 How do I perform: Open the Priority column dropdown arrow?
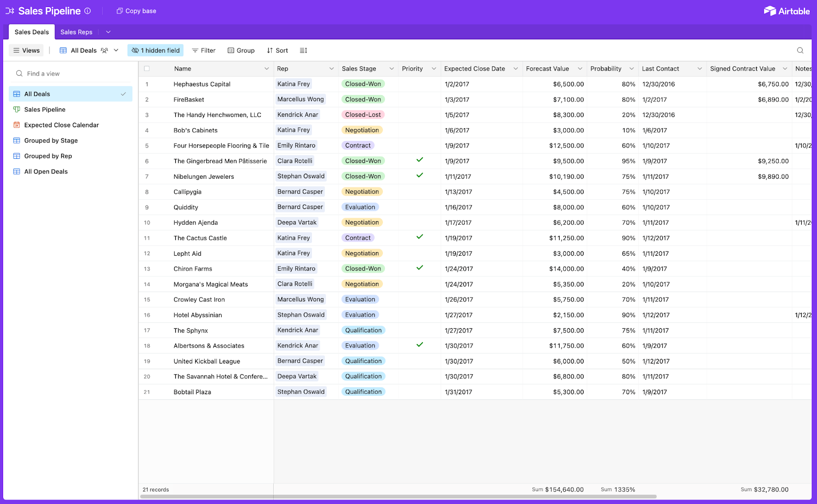[434, 68]
